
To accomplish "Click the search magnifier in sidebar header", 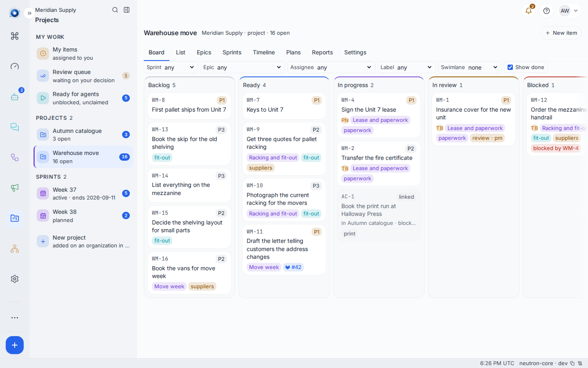I will (115, 10).
